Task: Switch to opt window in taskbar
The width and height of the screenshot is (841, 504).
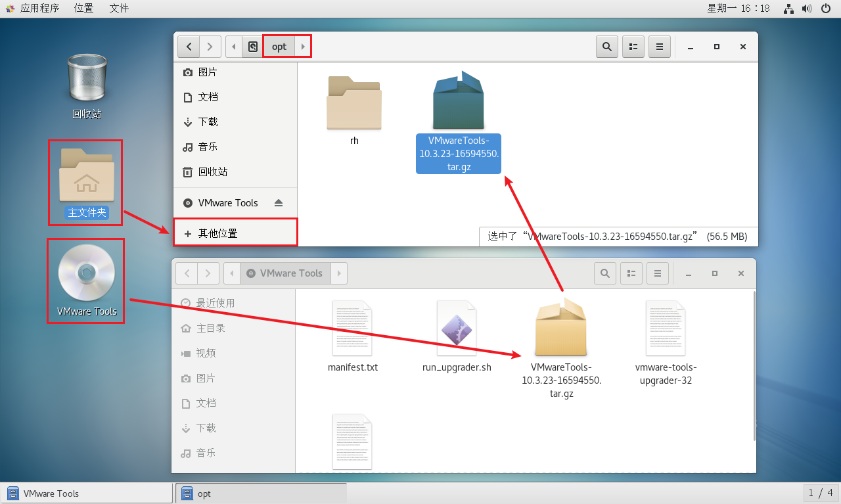Action: click(261, 493)
